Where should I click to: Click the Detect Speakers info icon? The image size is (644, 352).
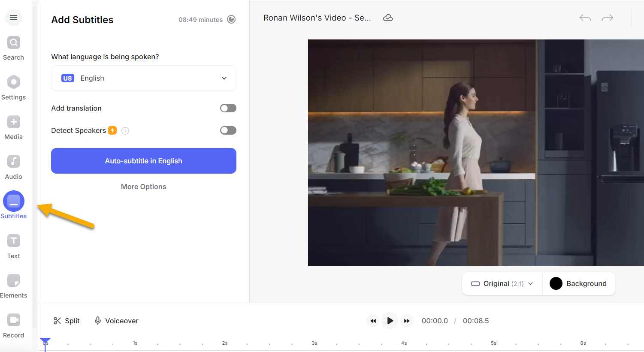point(125,131)
